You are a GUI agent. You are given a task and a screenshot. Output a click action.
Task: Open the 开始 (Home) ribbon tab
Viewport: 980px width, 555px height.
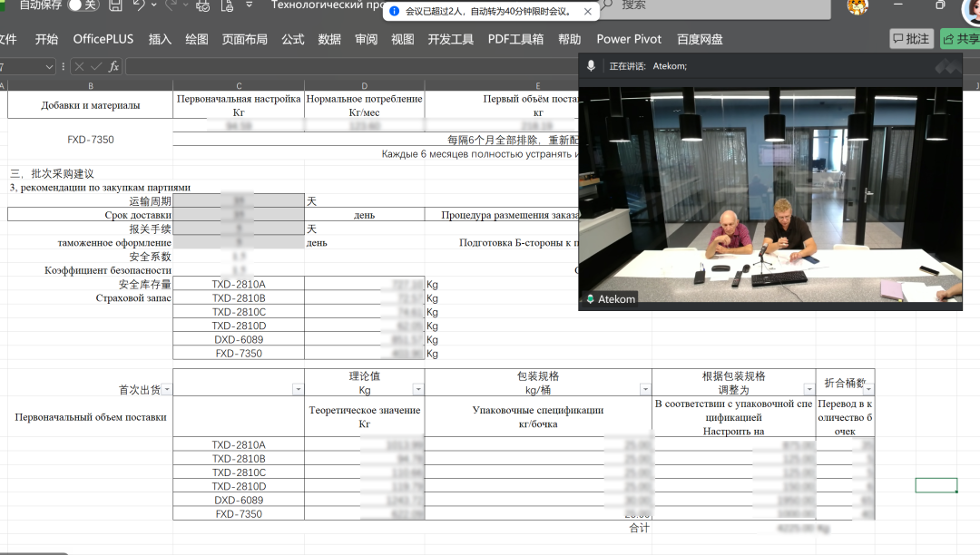coord(46,39)
